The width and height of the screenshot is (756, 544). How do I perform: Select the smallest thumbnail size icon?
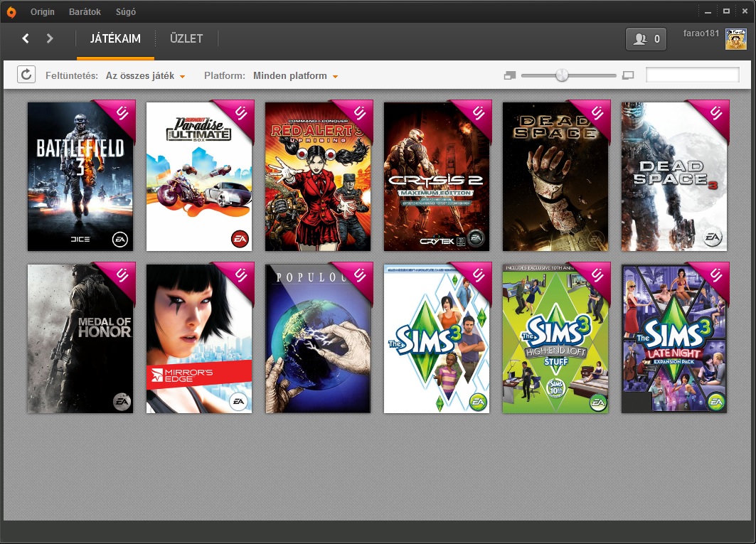(x=510, y=75)
